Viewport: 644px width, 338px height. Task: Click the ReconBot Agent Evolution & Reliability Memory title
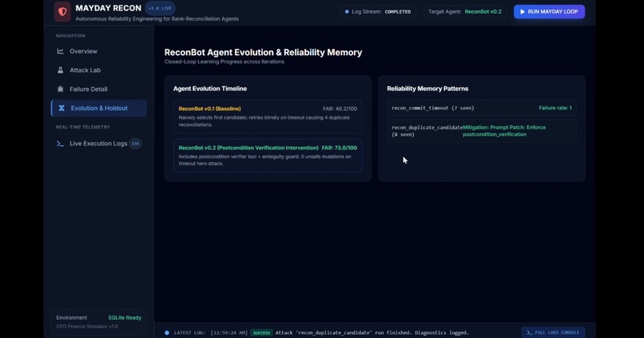point(263,53)
